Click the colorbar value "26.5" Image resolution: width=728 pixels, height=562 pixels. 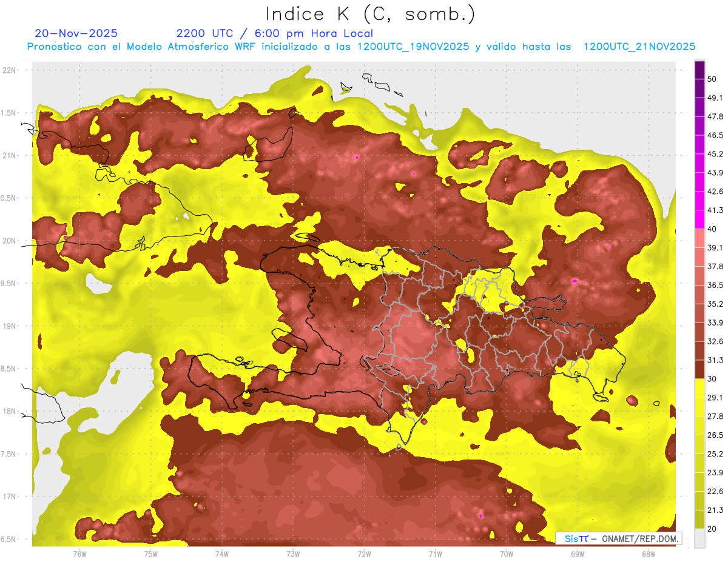coord(715,435)
